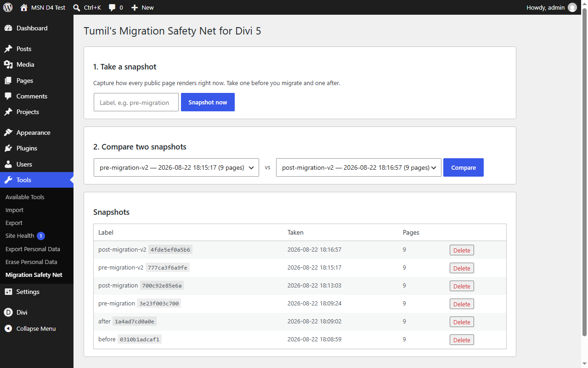Click the Media icon in sidebar
Screen dimensions: 588x368
pos(8,64)
